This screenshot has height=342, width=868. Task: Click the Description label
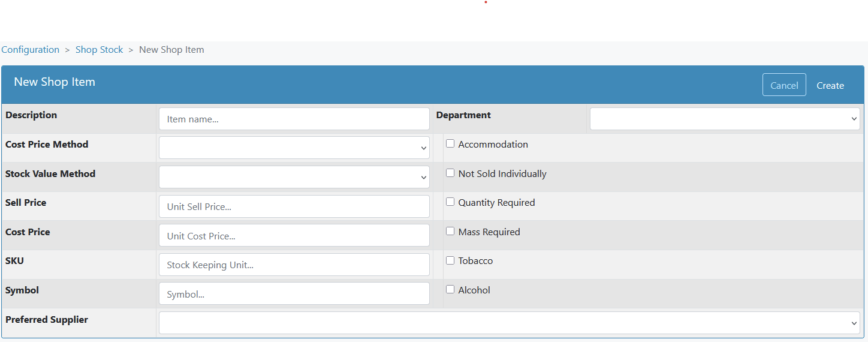coord(31,115)
